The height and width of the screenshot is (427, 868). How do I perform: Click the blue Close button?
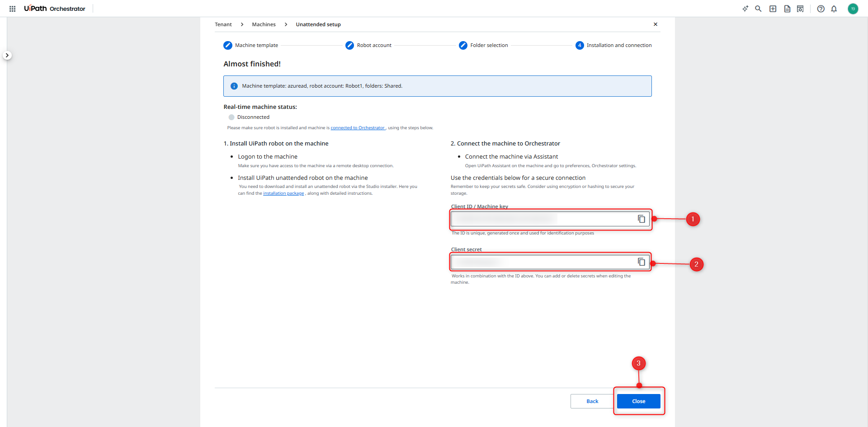coord(639,401)
